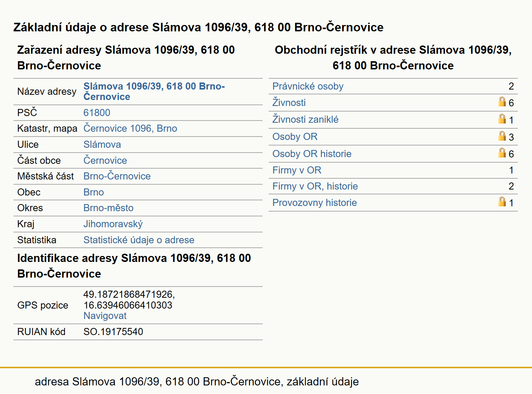
Task: Open Statistické údaje o adrese link
Action: point(139,240)
